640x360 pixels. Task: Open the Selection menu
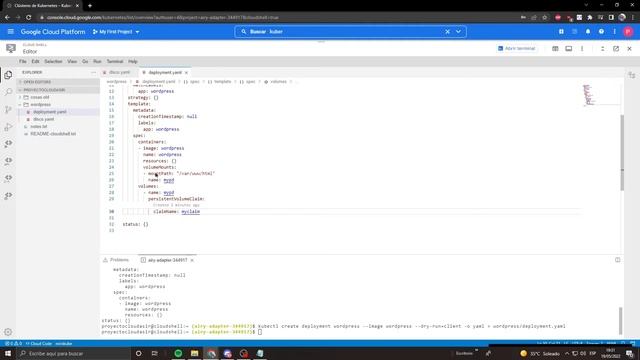(x=53, y=61)
